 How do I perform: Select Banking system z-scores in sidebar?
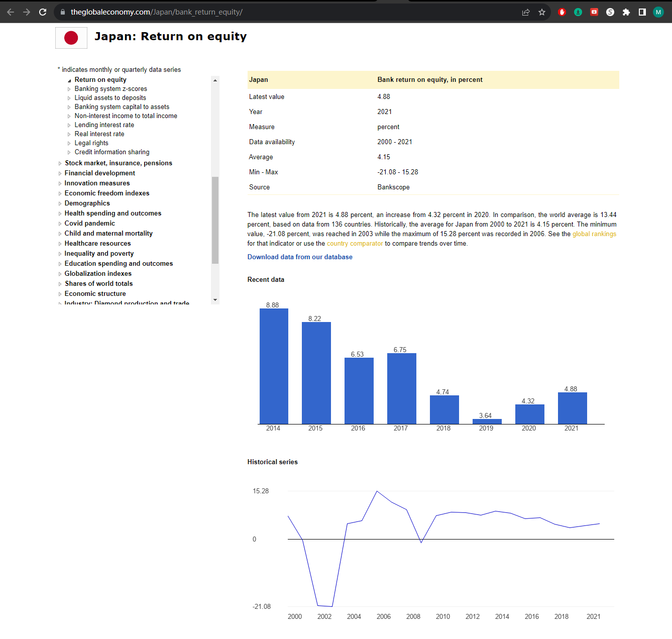pyautogui.click(x=110, y=89)
